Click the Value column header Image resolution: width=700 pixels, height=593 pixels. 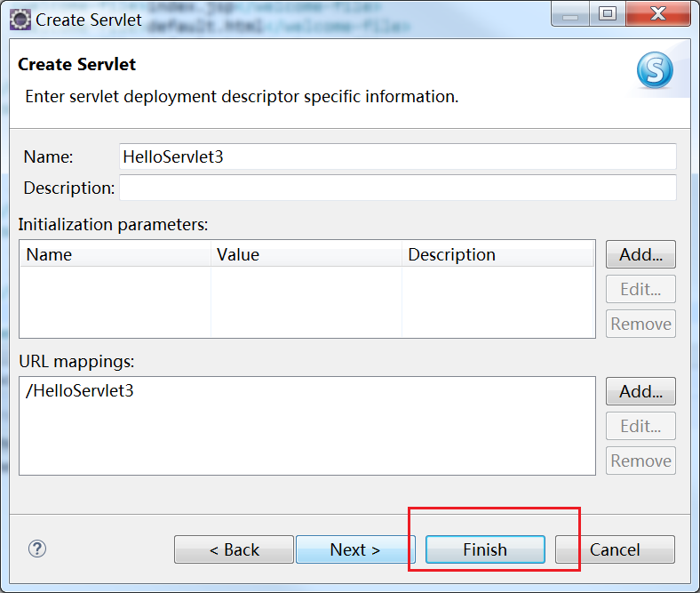pyautogui.click(x=306, y=254)
